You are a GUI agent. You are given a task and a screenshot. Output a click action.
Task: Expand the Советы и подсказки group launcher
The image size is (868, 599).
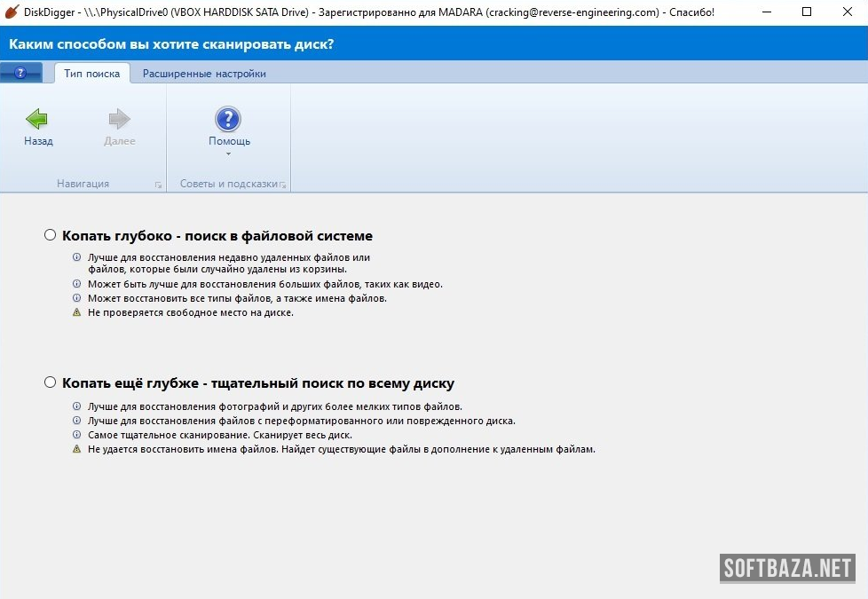tap(282, 185)
